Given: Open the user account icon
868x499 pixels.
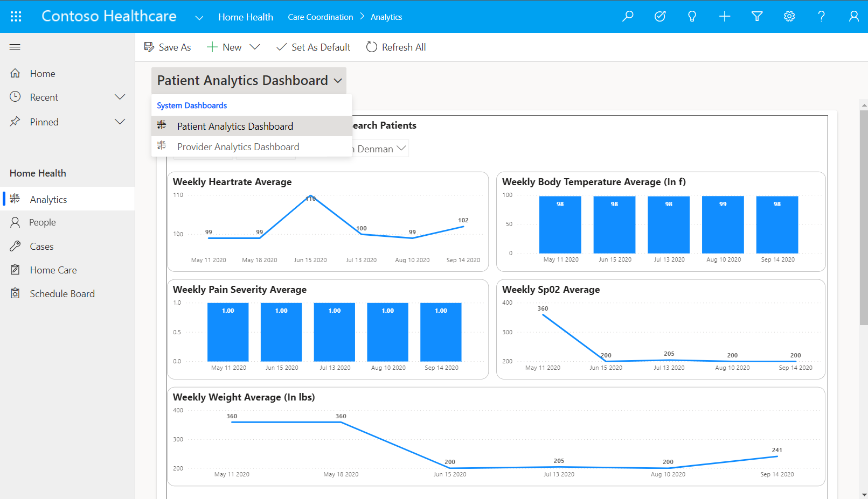Looking at the screenshot, I should [x=853, y=16].
